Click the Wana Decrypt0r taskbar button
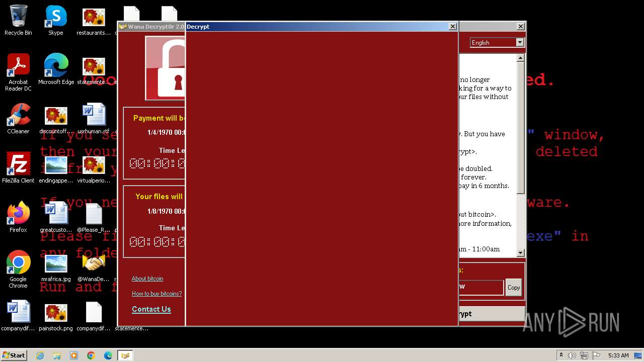The image size is (644, 362). [x=125, y=355]
